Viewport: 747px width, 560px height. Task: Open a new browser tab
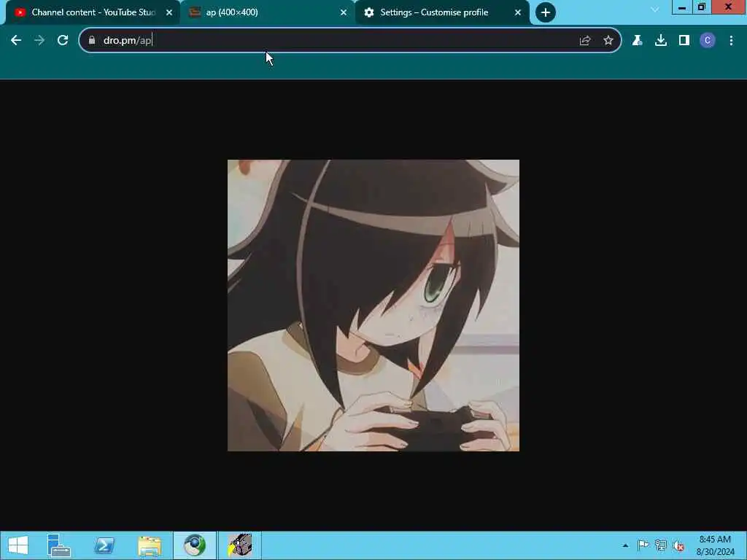coord(546,12)
